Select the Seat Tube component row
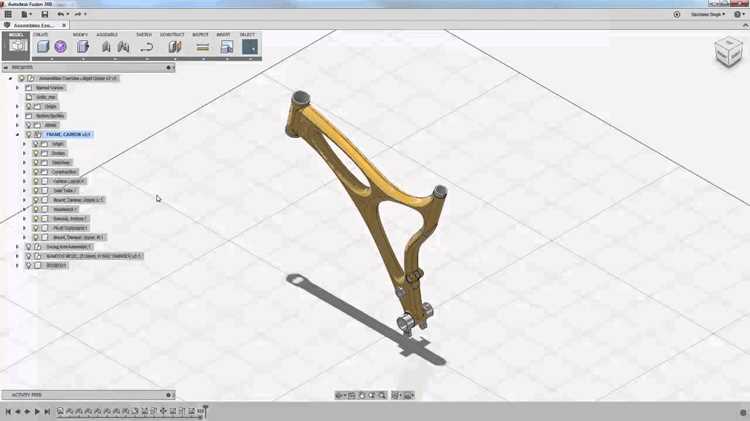Screen dimensions: 750x421 (x=55, y=190)
